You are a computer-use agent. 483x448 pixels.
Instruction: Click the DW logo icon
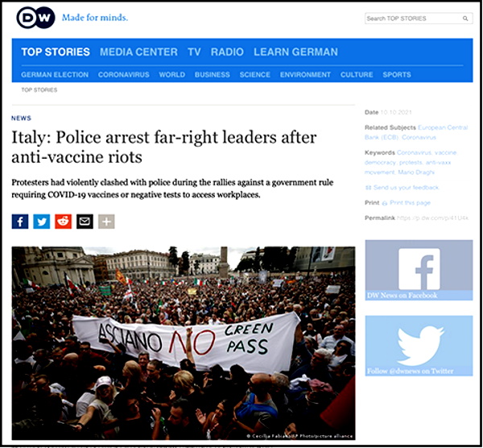(35, 18)
